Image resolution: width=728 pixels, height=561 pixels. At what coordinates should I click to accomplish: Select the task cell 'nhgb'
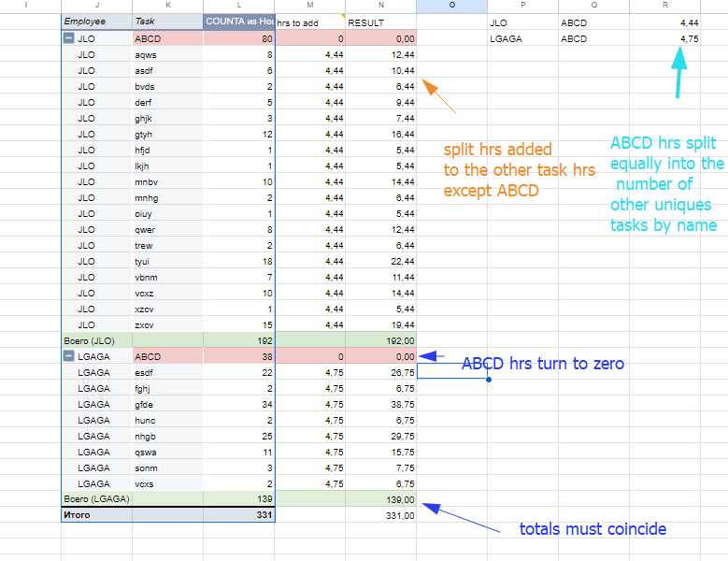tap(167, 436)
